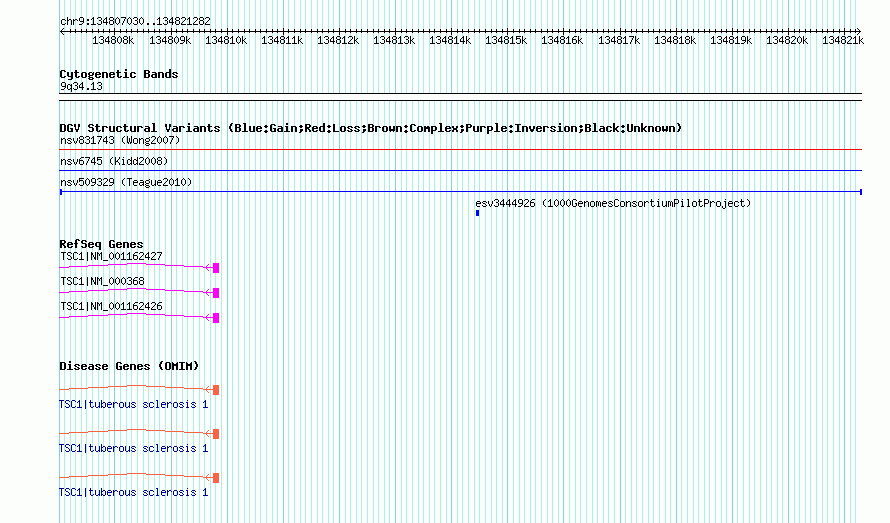
Task: Click the first OMIM TSC1 orange exon box
Action: tap(216, 390)
